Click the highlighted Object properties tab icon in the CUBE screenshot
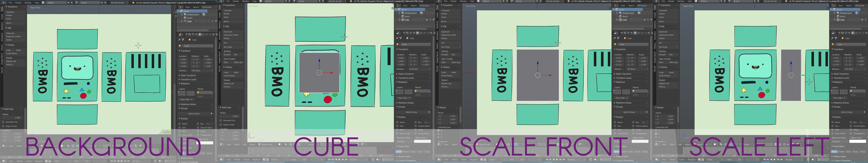The width and height of the screenshot is (868, 163). (417, 33)
